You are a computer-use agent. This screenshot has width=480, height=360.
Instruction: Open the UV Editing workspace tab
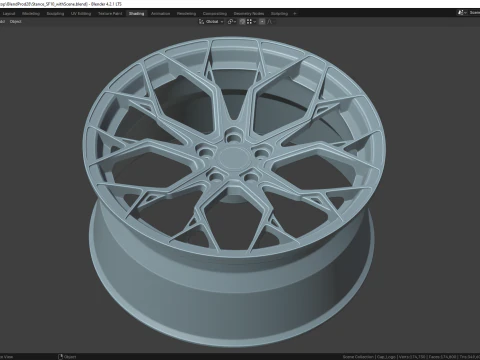point(81,14)
